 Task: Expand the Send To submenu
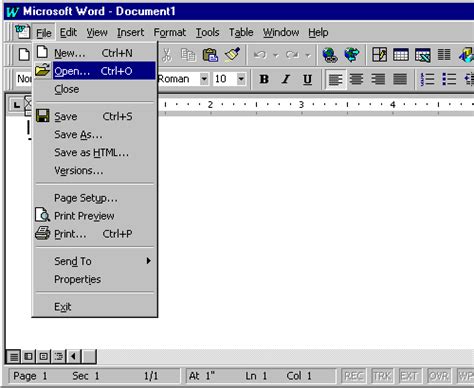[94, 261]
